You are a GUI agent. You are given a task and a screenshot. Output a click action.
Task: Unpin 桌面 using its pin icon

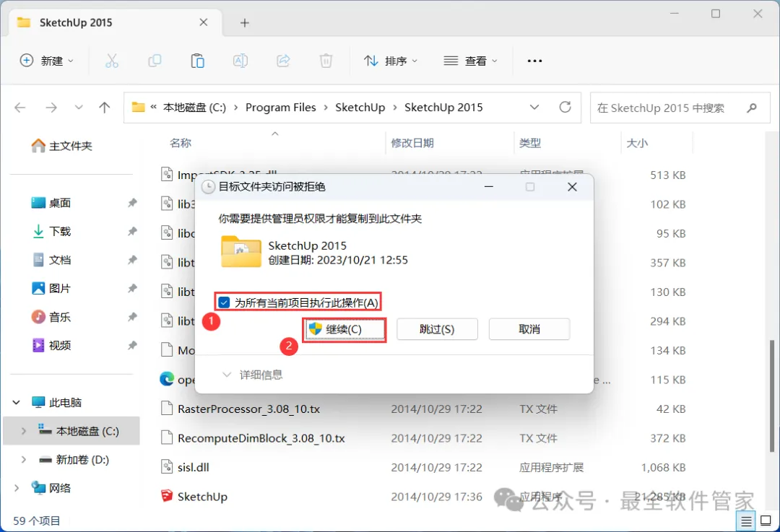point(132,203)
